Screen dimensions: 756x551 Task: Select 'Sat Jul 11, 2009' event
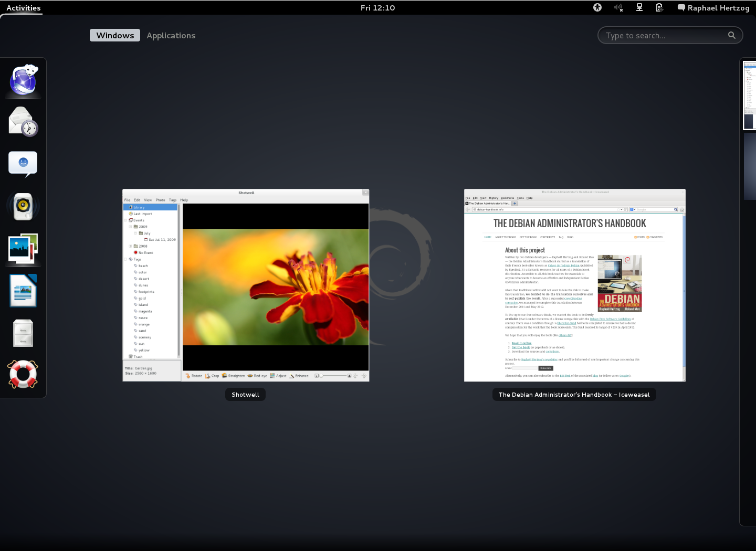[160, 240]
